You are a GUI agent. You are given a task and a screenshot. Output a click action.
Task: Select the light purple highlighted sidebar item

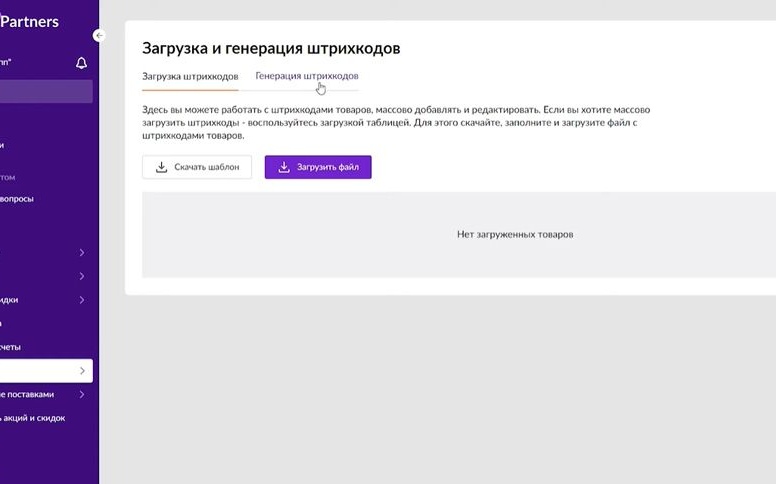(46, 92)
